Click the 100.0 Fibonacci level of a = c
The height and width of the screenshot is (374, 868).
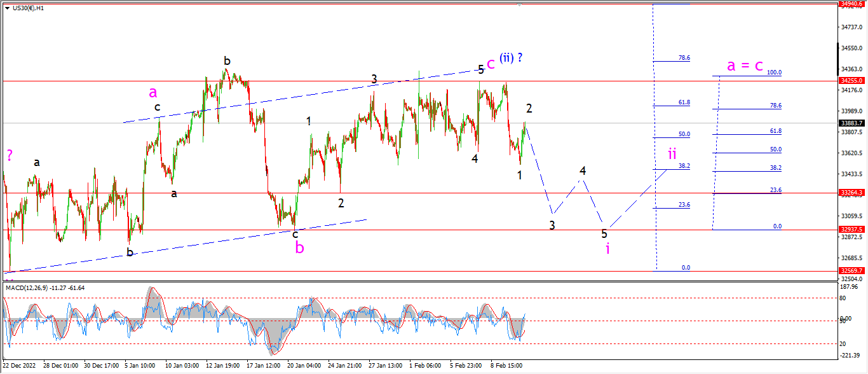click(x=775, y=73)
